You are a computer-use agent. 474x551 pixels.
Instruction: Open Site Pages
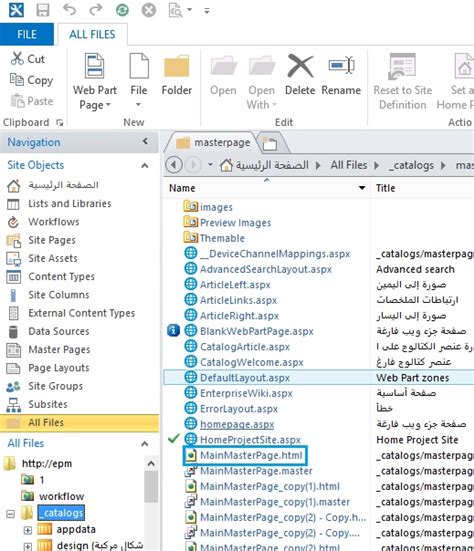coord(52,240)
